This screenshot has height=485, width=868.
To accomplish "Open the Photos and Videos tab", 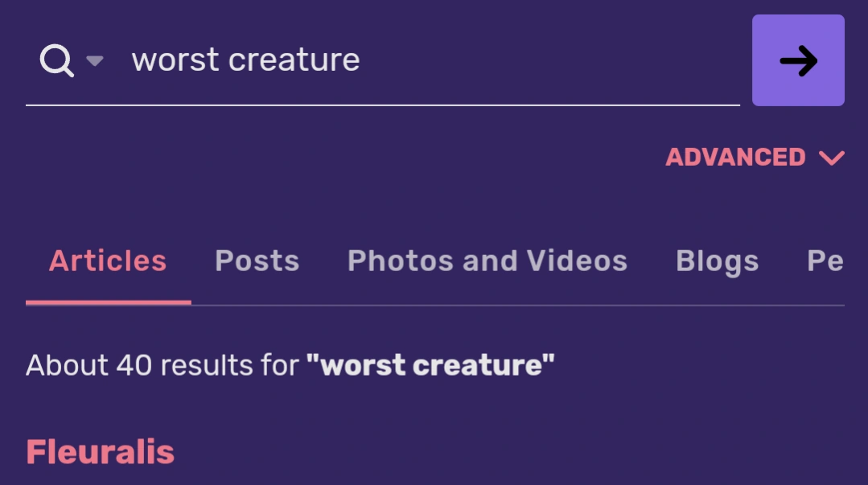I will (x=486, y=260).
